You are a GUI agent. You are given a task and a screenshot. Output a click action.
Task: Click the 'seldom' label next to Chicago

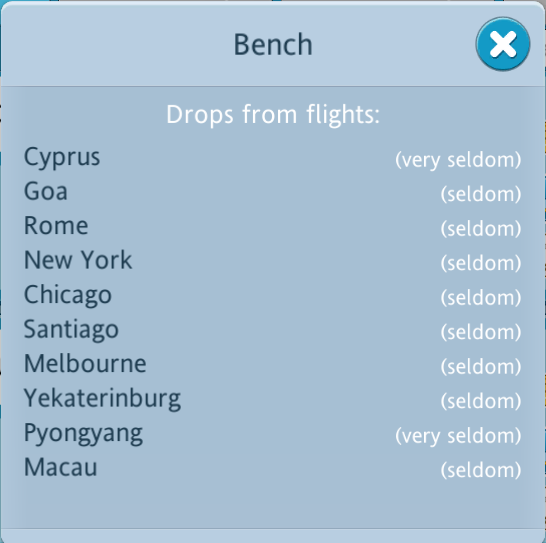click(x=481, y=297)
